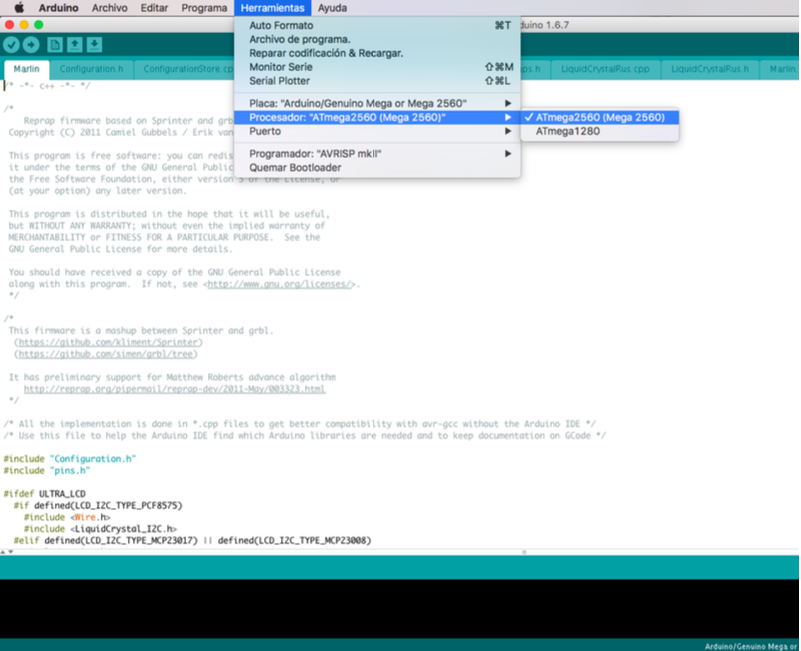Create a new sketch with the New icon
The width and height of the screenshot is (801, 651).
click(x=55, y=45)
